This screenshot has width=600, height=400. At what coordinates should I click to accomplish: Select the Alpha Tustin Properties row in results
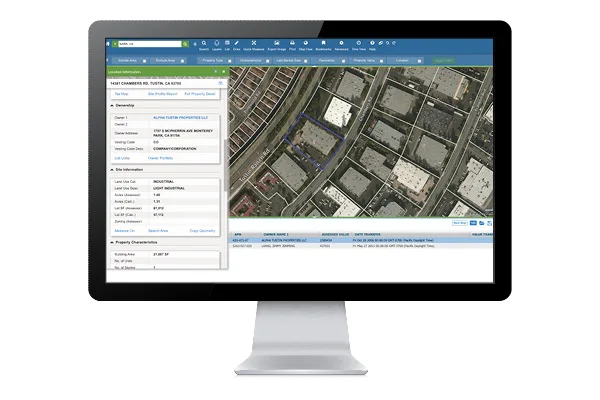click(361, 240)
